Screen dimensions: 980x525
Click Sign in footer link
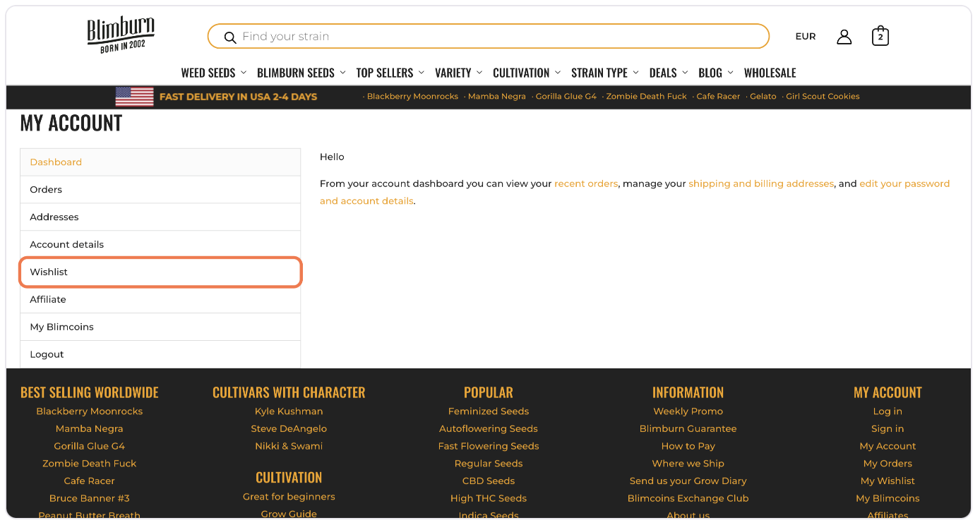coord(888,429)
